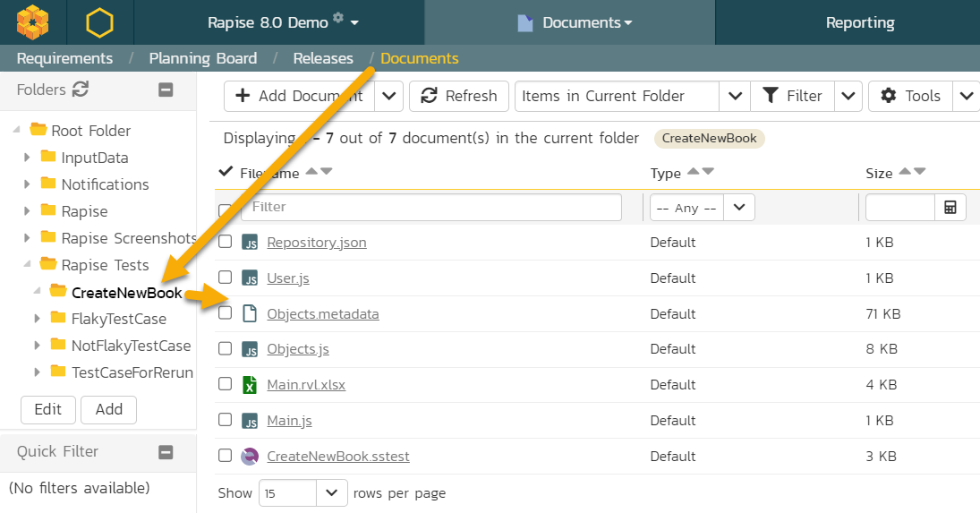Click the Add Document button
This screenshot has height=513, width=980.
coord(300,96)
